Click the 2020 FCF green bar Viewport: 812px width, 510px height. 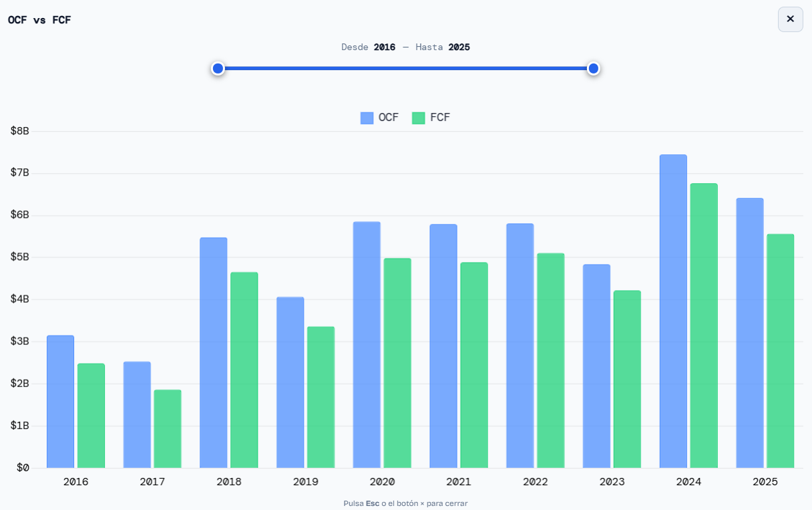tap(397, 363)
